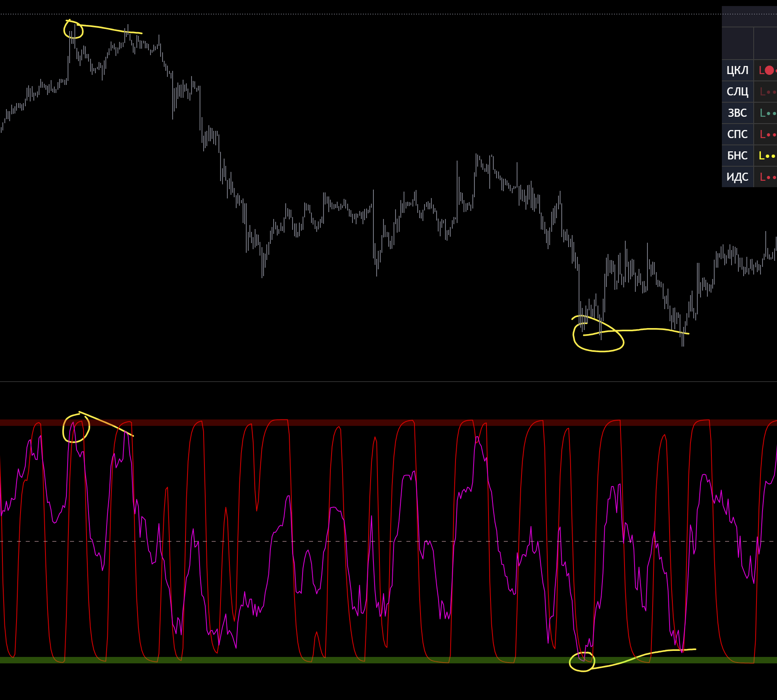Click the СПС row label

pyautogui.click(x=737, y=134)
